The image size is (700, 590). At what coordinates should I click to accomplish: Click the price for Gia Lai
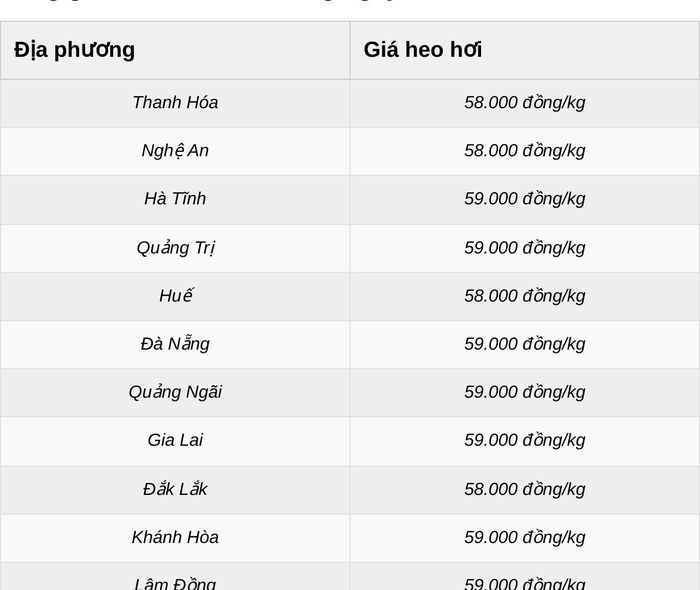click(x=525, y=441)
